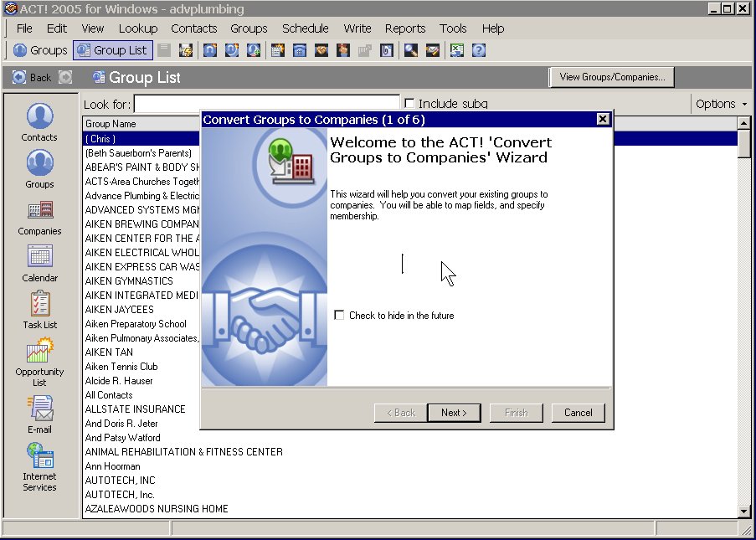Open the Companies view in sidebar
Viewport: 756px width, 540px height.
tap(39, 217)
